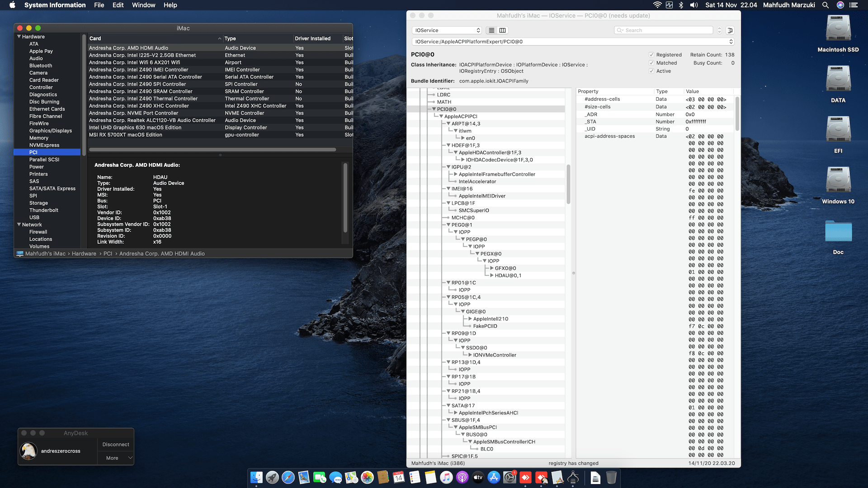Click Hardware in the path bar

pos(84,253)
